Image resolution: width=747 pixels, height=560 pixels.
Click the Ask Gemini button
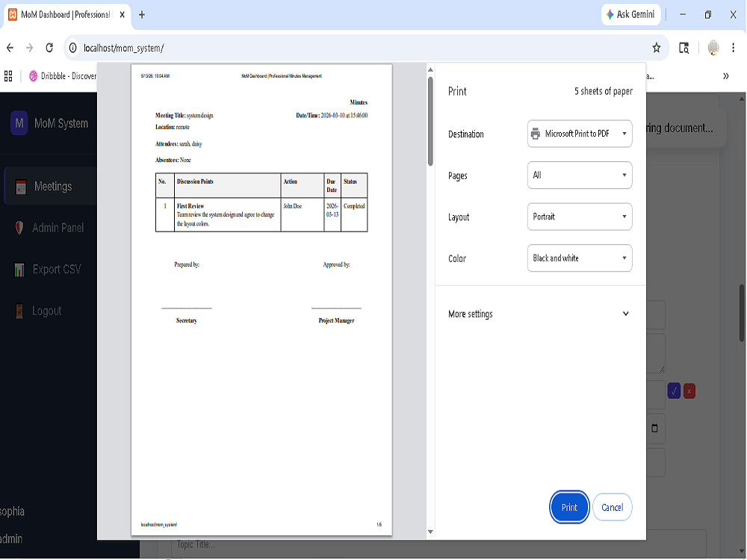tap(630, 15)
